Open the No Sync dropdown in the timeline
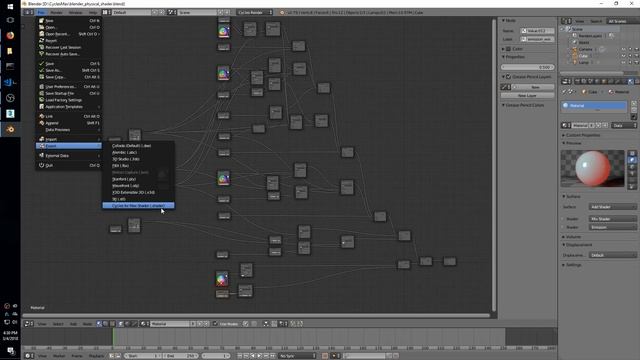The height and width of the screenshot is (360, 640). point(297,356)
